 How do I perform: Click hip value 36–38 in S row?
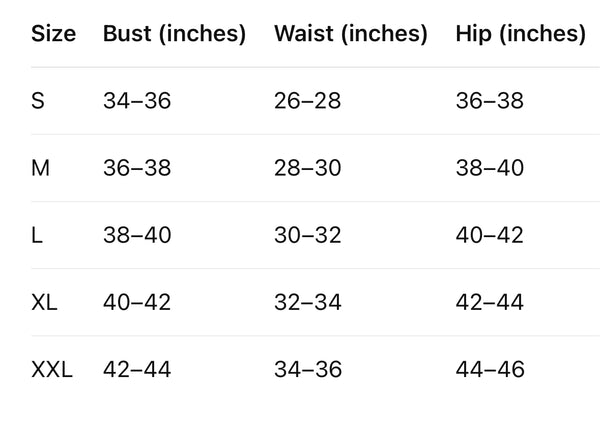[489, 101]
